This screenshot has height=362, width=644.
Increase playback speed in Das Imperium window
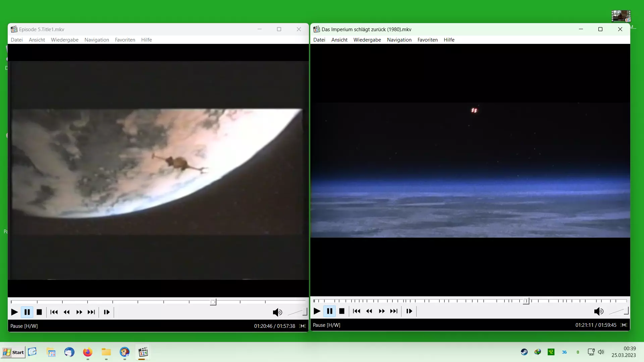[x=382, y=311]
